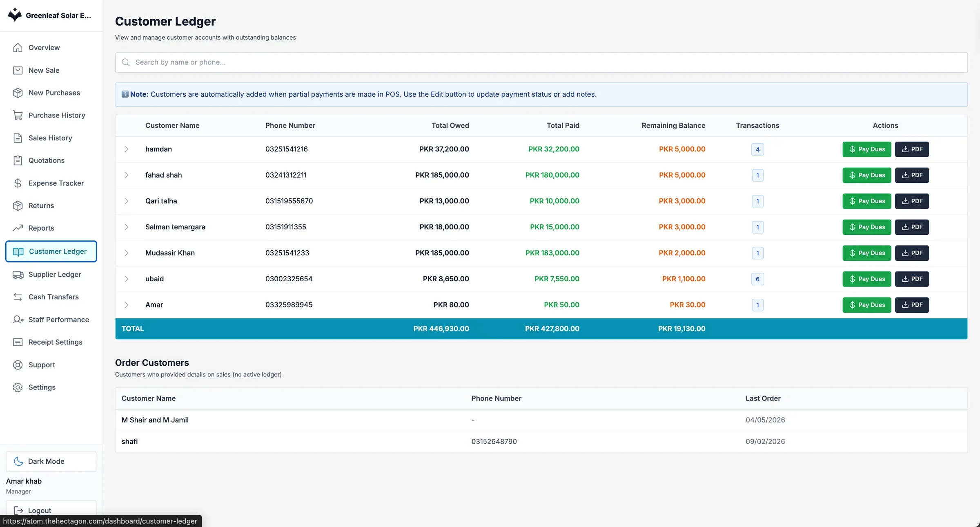
Task: Click the Supplier Ledger truck icon
Action: click(18, 275)
